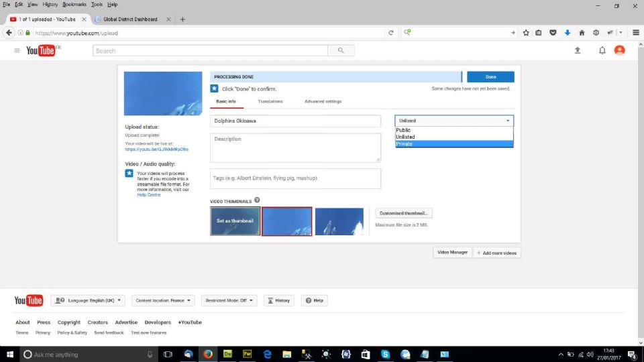The image size is (644, 362).
Task: Choose Unlisted in the privacy list
Action: click(x=454, y=137)
